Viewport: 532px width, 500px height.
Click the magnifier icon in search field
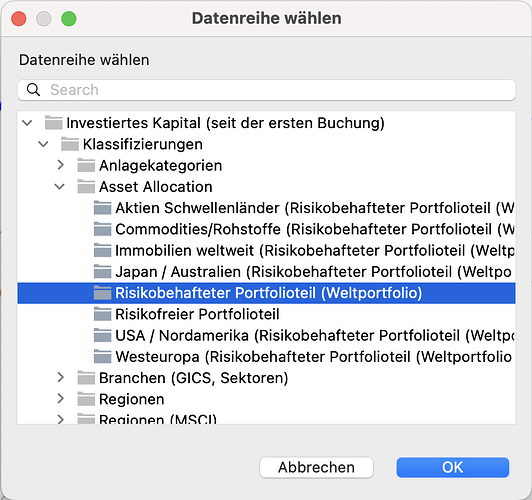tap(33, 90)
